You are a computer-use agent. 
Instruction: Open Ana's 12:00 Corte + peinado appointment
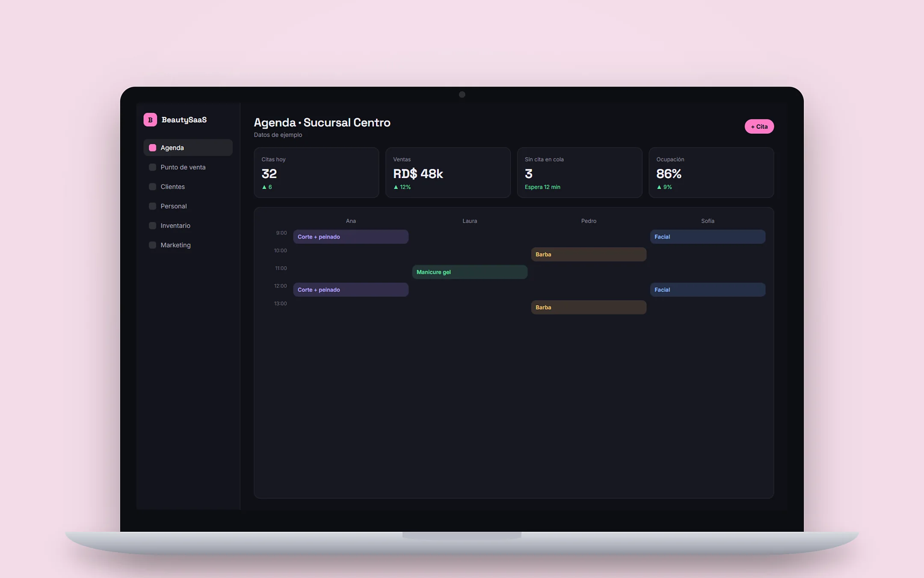[x=351, y=289]
